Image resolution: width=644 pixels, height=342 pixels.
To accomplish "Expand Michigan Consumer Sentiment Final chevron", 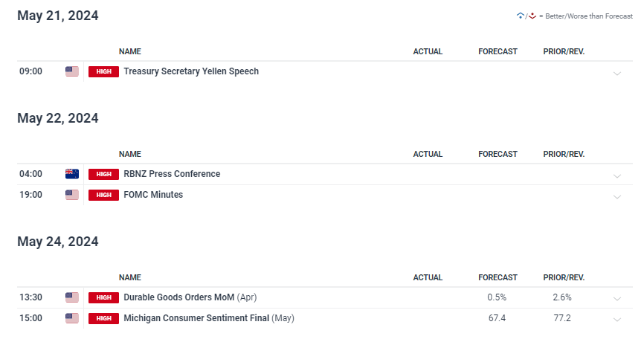I will click(617, 320).
